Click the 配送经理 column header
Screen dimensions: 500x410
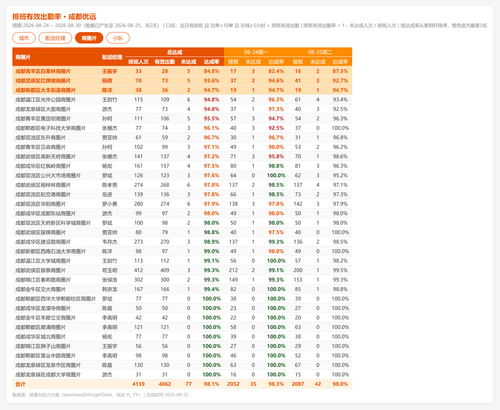click(112, 57)
